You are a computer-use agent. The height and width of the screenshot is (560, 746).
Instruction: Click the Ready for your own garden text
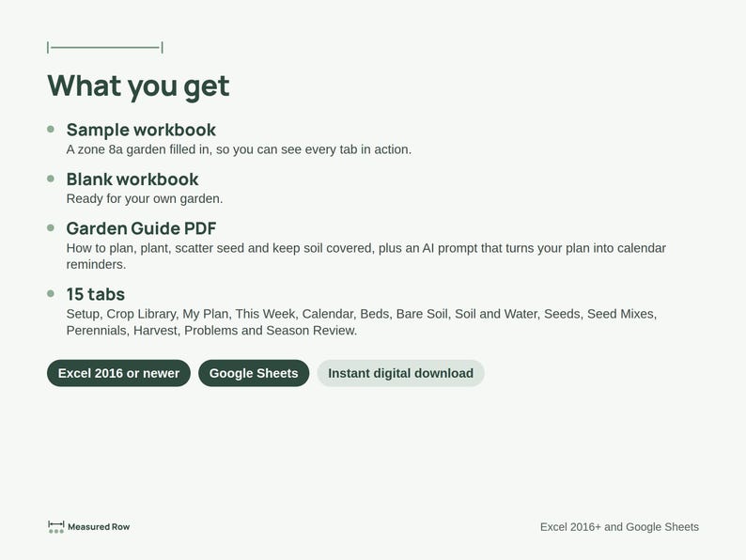pyautogui.click(x=145, y=198)
